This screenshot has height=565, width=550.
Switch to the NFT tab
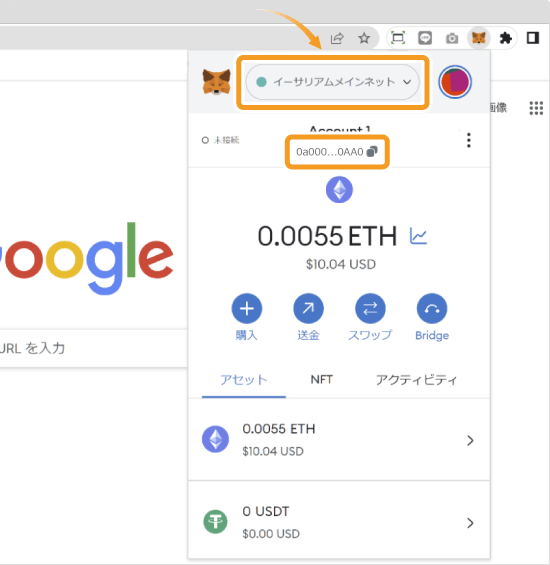coord(321,379)
